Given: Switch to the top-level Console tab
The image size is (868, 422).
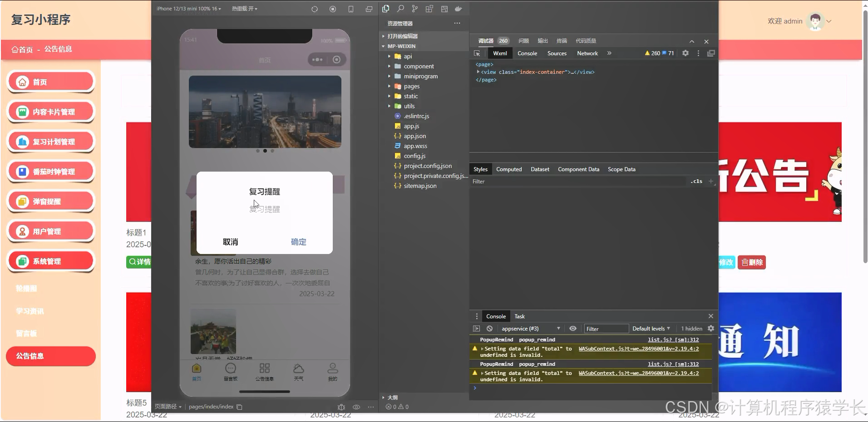Looking at the screenshot, I should (527, 53).
